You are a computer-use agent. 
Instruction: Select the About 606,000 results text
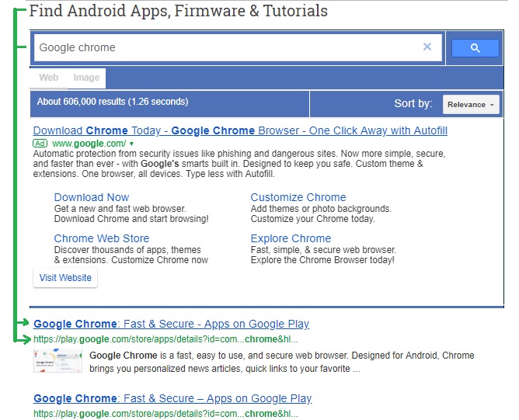tap(113, 102)
